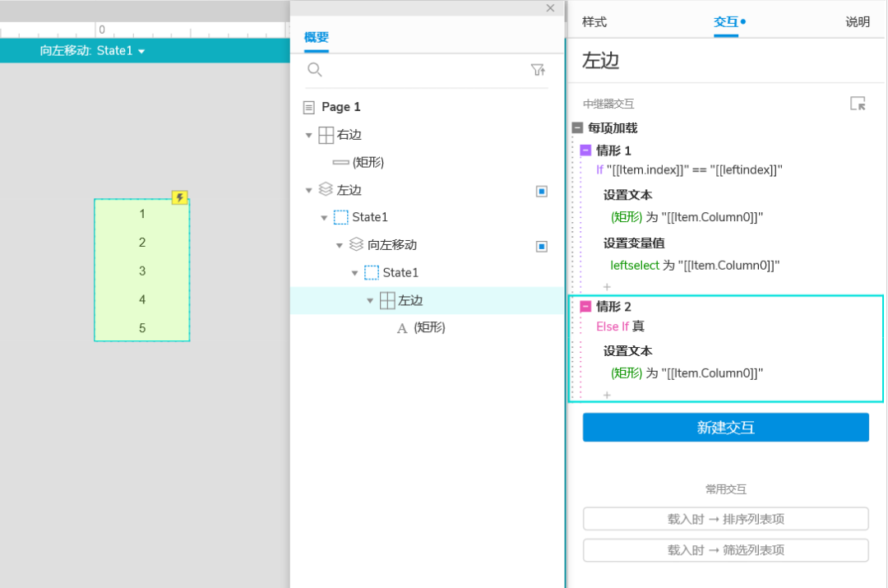Image resolution: width=888 pixels, height=588 pixels.
Task: Toggle view checkbox on the 左边 panel row
Action: pyautogui.click(x=541, y=191)
